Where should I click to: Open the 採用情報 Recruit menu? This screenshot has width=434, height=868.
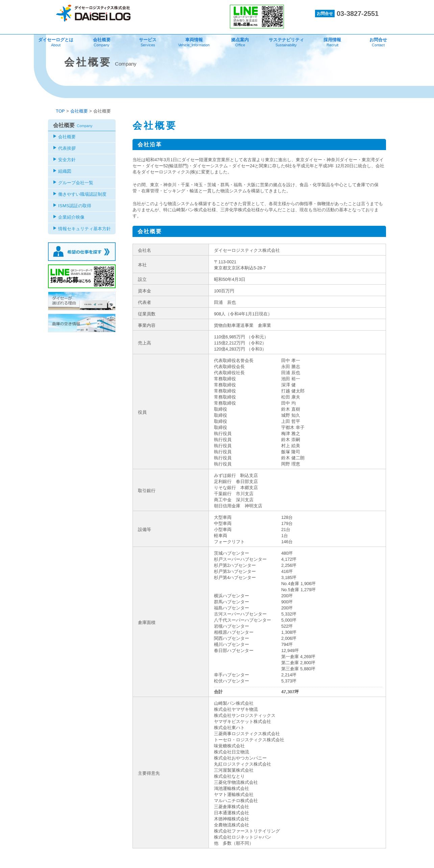pyautogui.click(x=332, y=42)
